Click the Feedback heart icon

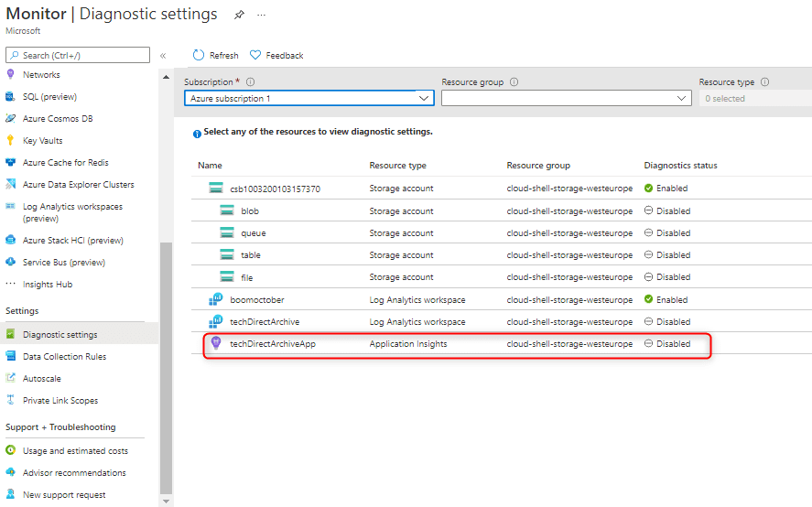255,55
